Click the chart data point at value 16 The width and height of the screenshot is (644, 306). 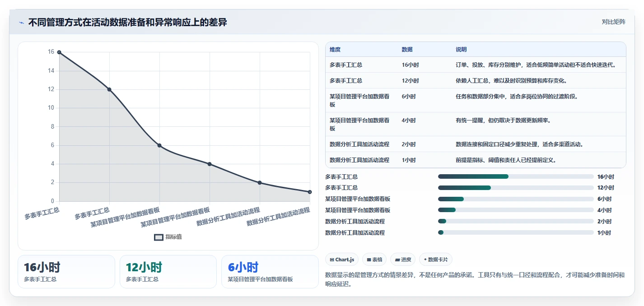click(59, 52)
